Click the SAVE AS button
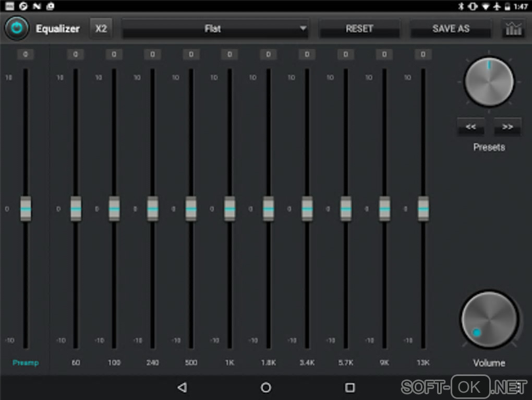 (x=451, y=29)
